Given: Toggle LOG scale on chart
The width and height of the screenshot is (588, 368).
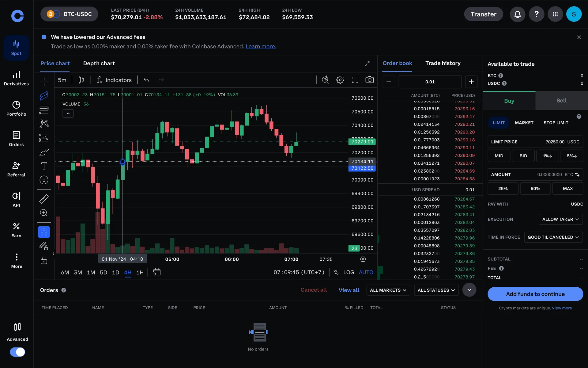Looking at the screenshot, I should pos(349,272).
